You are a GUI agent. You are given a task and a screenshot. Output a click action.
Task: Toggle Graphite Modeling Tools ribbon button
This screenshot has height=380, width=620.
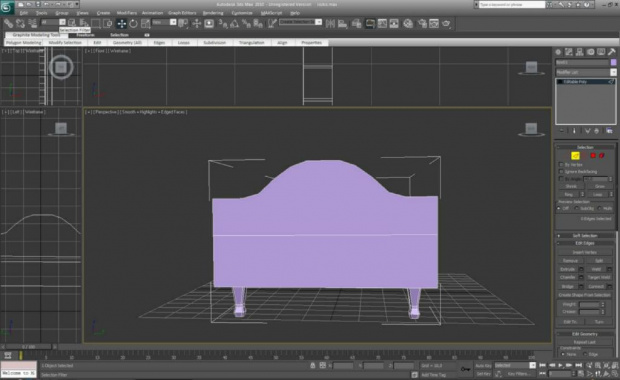pyautogui.click(x=370, y=23)
